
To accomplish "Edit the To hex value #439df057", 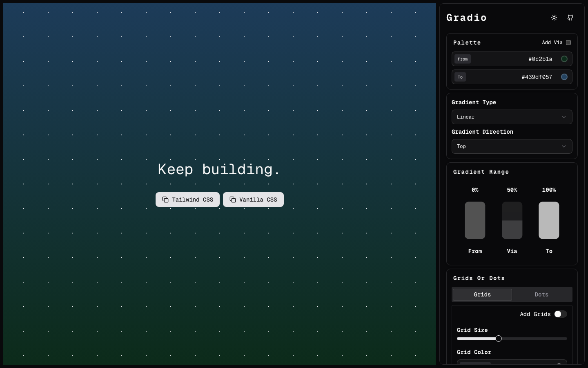I will point(537,77).
